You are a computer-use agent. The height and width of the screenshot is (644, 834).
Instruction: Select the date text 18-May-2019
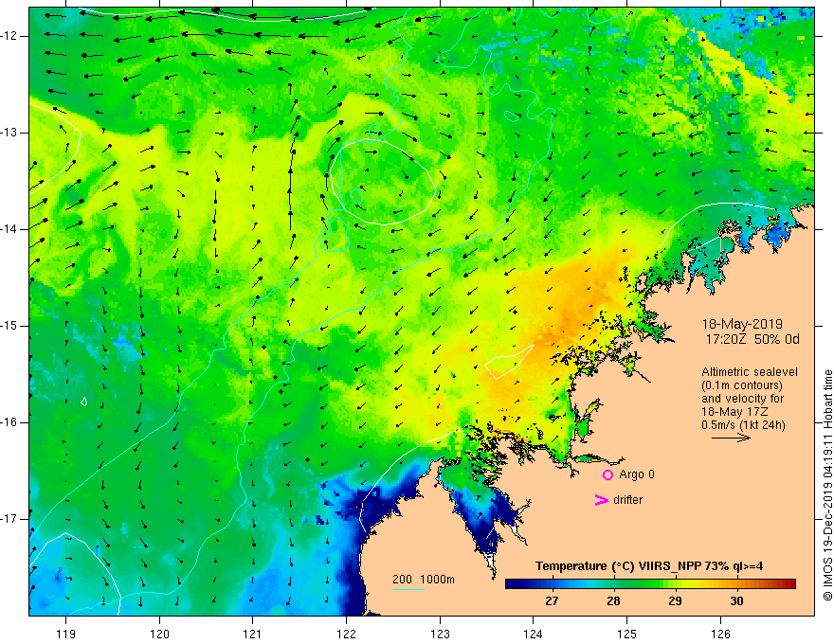tap(742, 324)
